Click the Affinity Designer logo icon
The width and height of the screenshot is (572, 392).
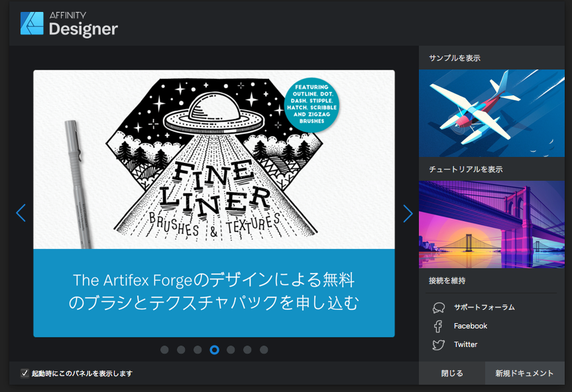click(32, 23)
